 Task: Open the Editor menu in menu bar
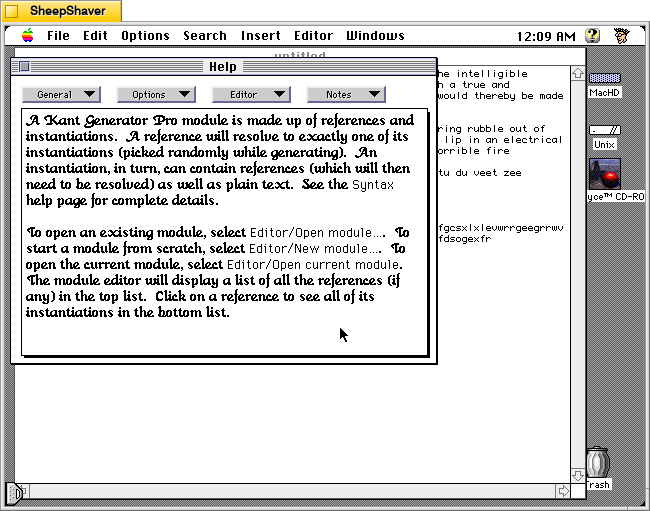(x=313, y=36)
